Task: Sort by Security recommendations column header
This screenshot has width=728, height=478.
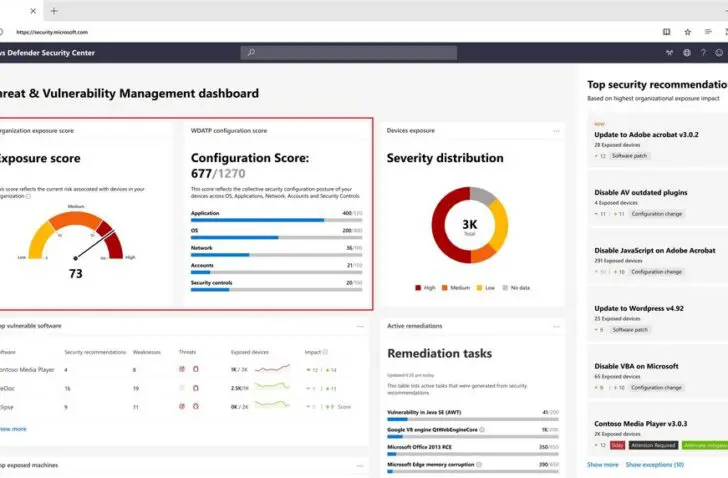Action: point(95,352)
